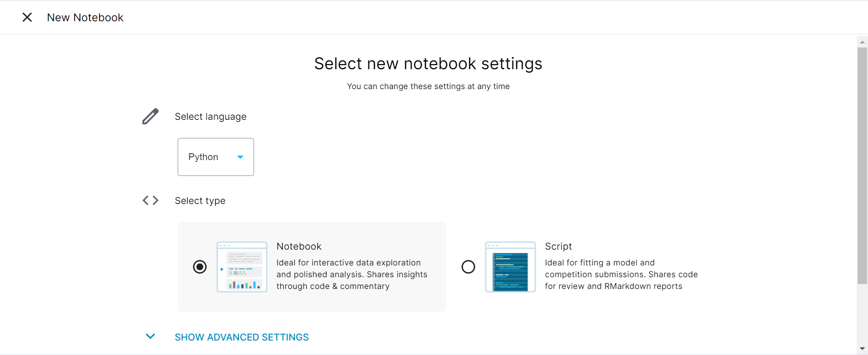Screen dimensions: 868x355
Task: Click the SHOW ADVANCED SETTINGS link
Action: click(241, 337)
